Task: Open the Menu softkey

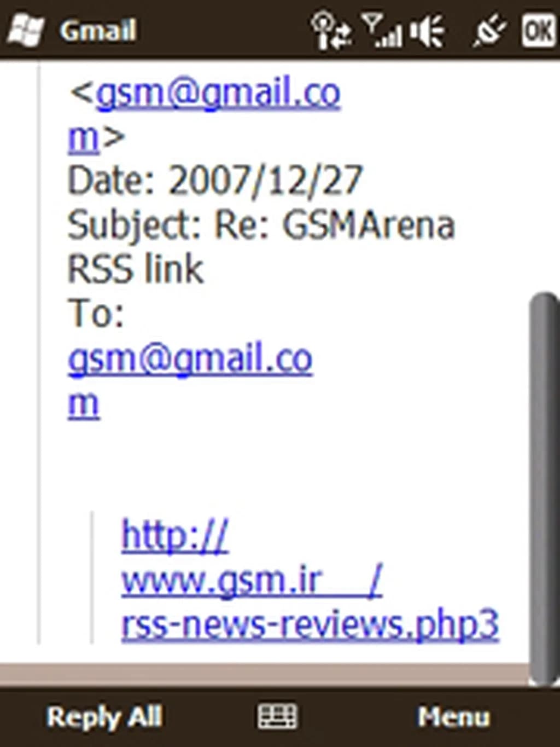Action: click(x=453, y=716)
